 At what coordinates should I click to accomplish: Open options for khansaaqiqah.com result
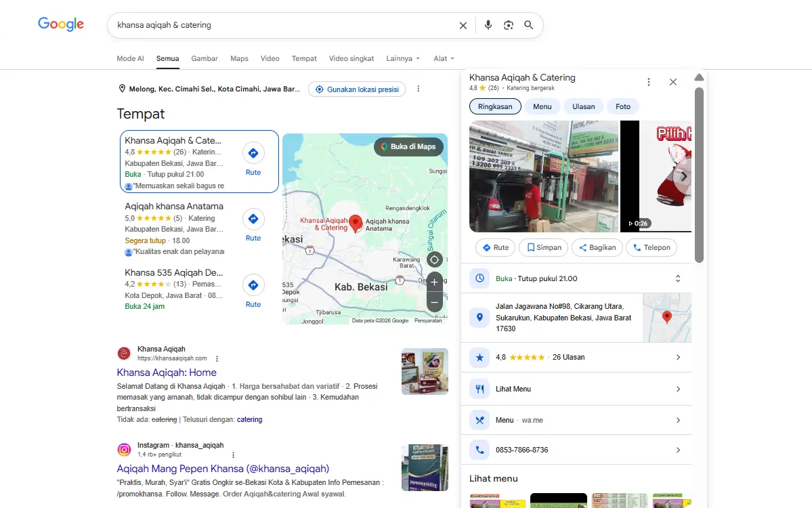[217, 358]
